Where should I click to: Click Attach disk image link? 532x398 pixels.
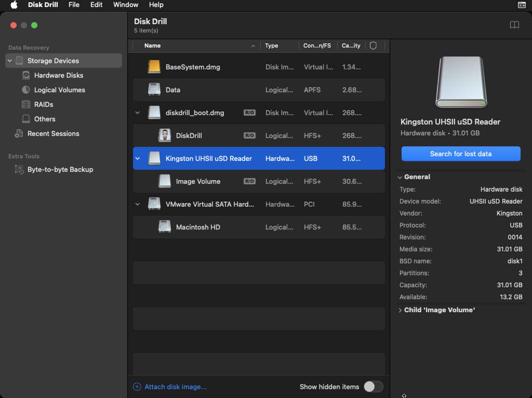(176, 387)
